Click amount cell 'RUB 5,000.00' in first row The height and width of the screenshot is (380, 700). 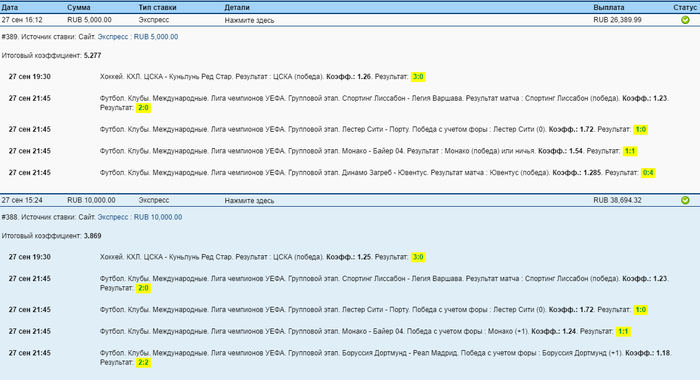point(89,20)
